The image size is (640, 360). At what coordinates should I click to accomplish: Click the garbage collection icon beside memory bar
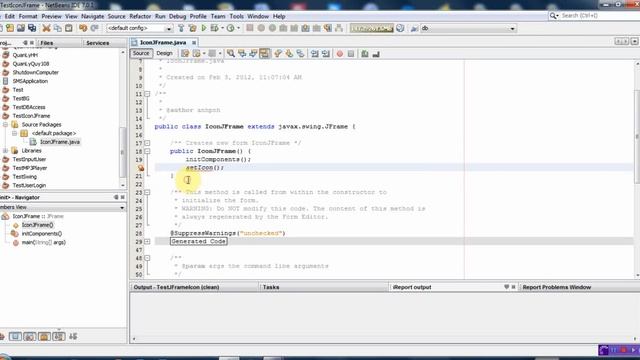pos(400,28)
